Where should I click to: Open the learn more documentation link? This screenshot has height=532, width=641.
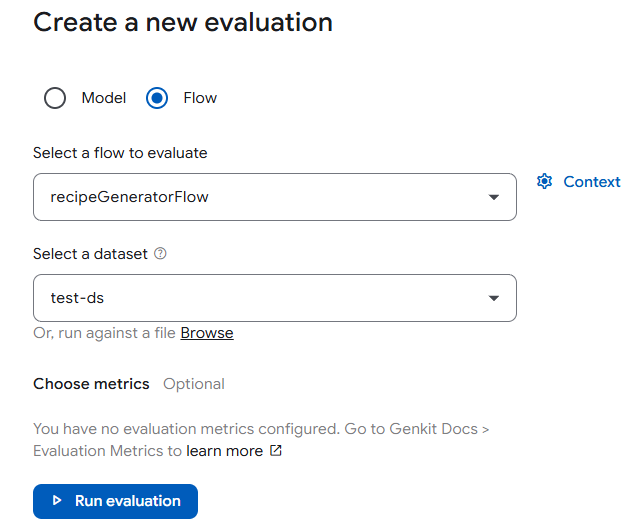click(x=224, y=451)
